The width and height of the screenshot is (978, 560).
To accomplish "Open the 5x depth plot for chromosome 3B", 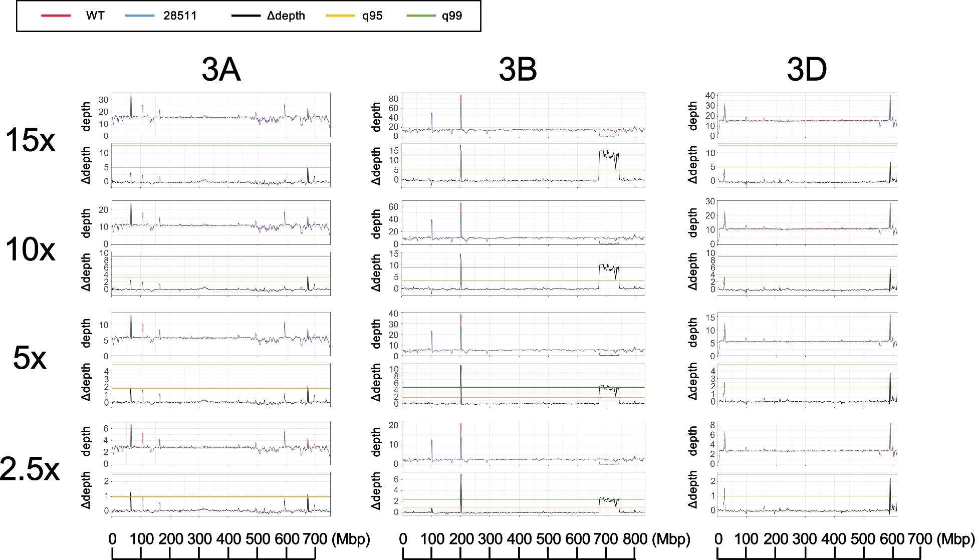I will (523, 334).
